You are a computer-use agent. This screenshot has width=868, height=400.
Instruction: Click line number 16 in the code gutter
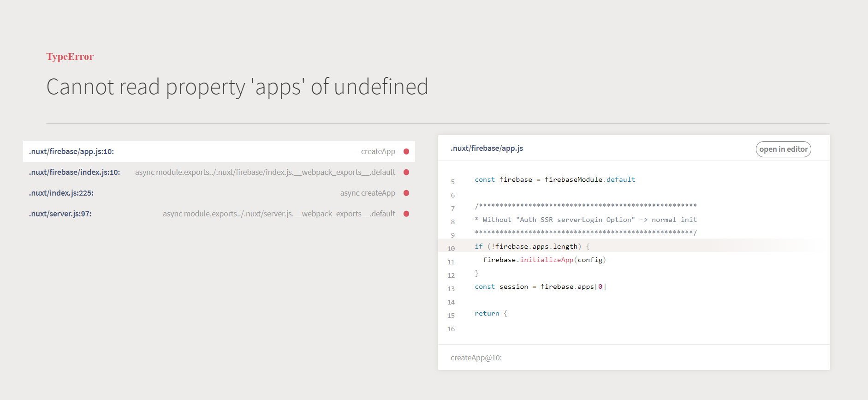[x=451, y=329]
